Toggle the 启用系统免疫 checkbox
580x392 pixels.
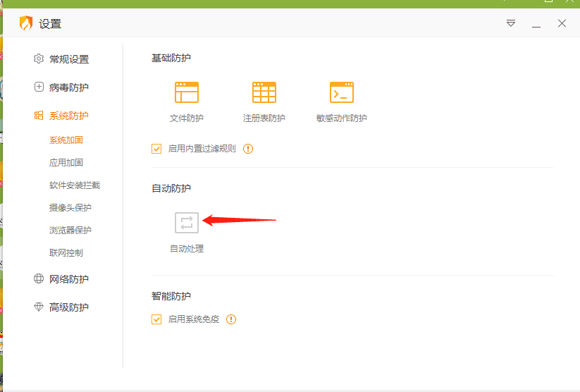tap(156, 319)
